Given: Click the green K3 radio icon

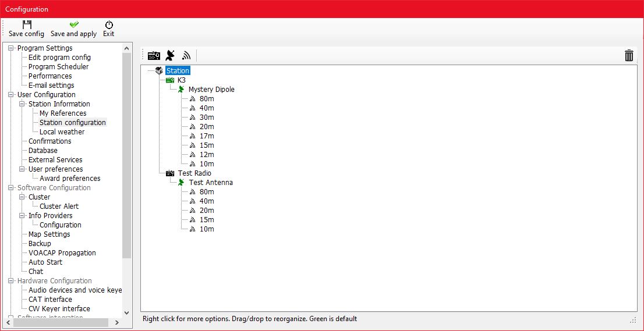Looking at the screenshot, I should point(170,80).
